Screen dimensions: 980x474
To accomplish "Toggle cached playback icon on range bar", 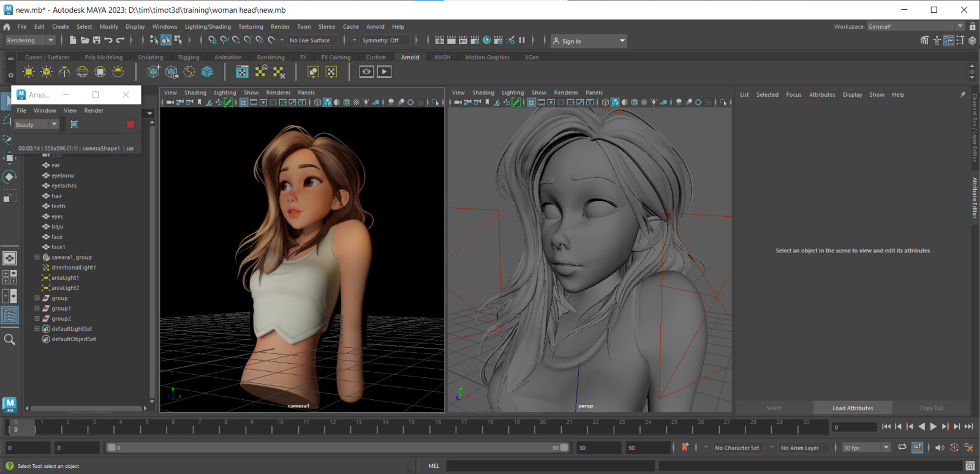I will [x=917, y=448].
